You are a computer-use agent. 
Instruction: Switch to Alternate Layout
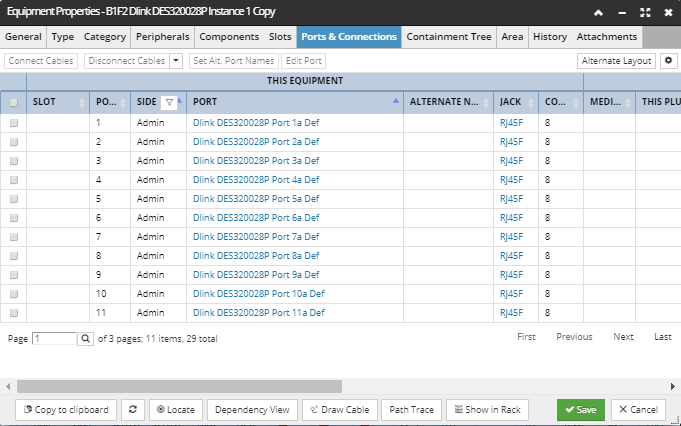[616, 61]
